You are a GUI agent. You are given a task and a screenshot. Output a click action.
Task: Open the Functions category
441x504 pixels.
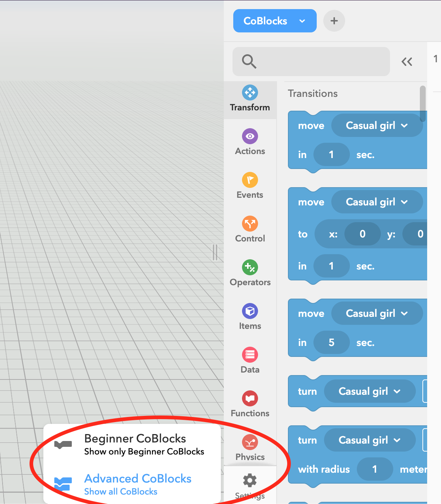(x=250, y=405)
